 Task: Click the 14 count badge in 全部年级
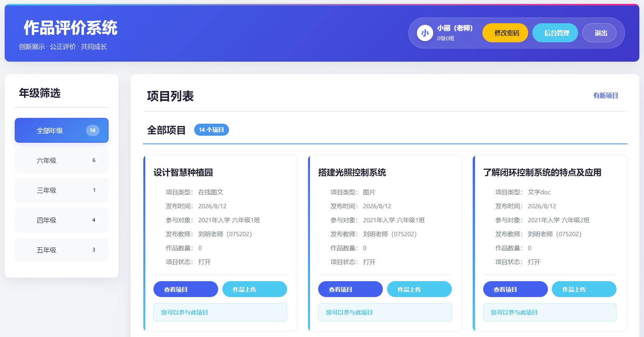[93, 130]
